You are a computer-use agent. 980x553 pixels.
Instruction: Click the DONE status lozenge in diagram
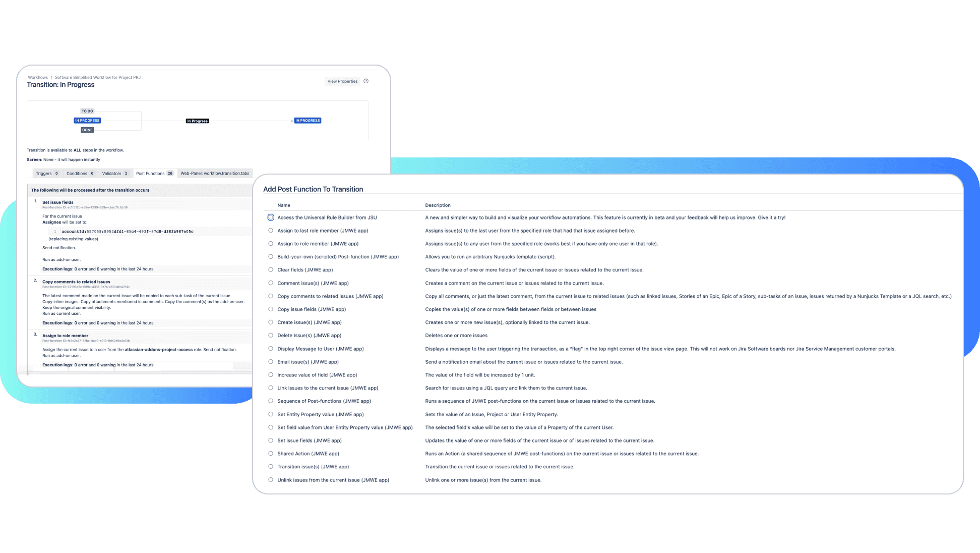87,130
